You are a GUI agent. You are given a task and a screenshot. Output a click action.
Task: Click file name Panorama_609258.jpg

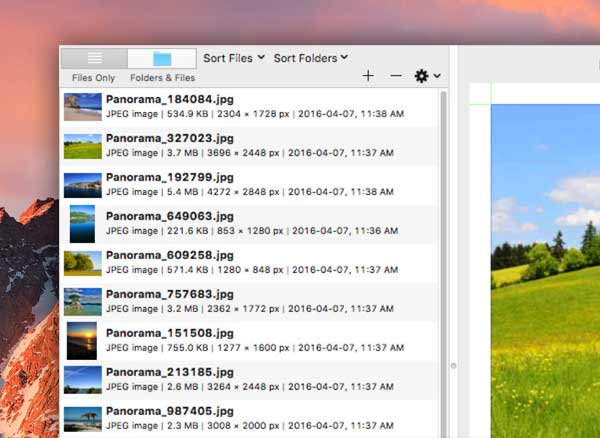click(x=170, y=256)
